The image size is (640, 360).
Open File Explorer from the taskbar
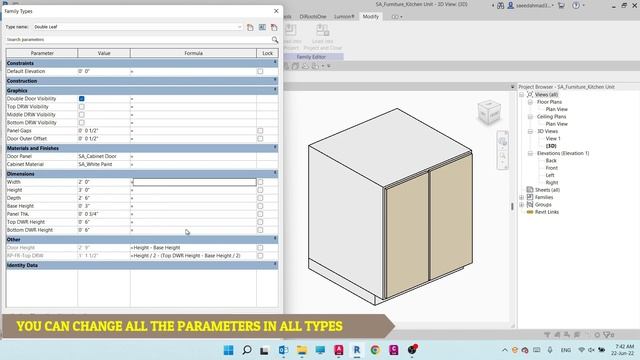tap(302, 350)
